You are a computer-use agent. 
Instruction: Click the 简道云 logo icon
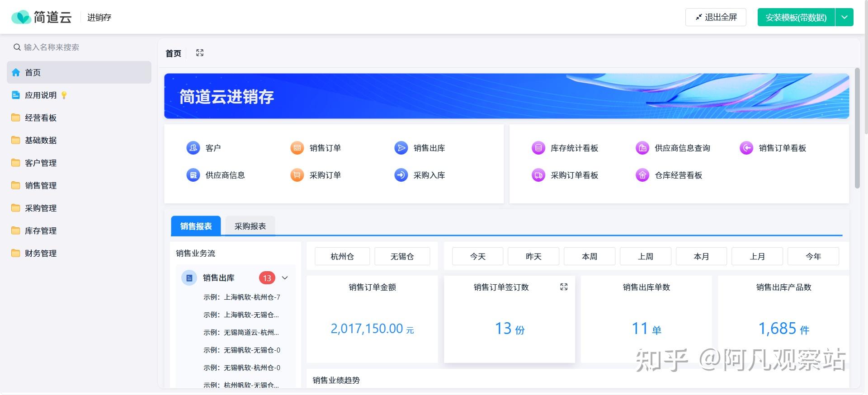pos(21,17)
